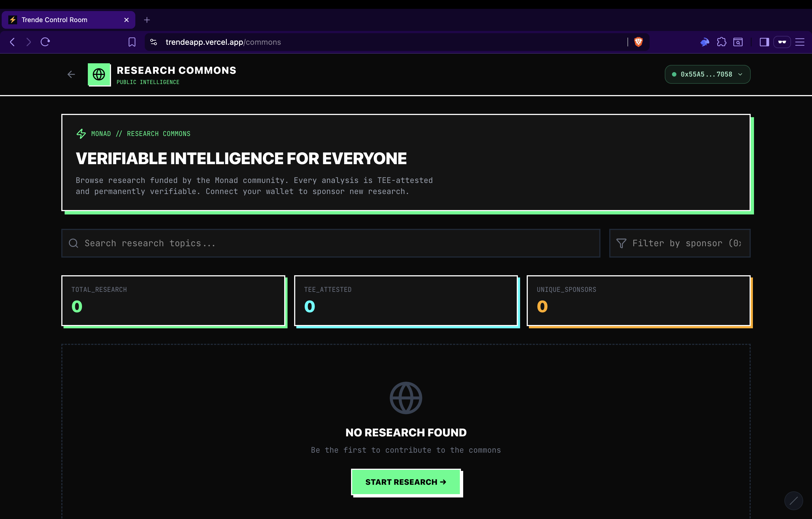
Task: Click the Brave Shields lion icon
Action: [x=638, y=42]
